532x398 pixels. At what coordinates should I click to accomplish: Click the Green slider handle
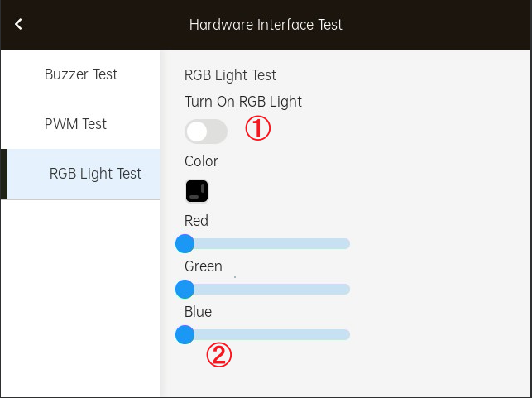pyautogui.click(x=185, y=289)
